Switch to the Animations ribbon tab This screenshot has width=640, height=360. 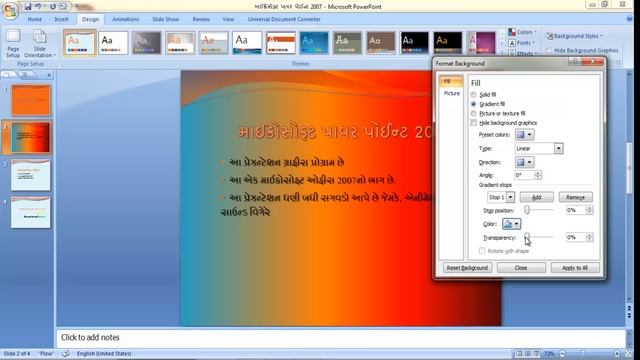pos(126,19)
